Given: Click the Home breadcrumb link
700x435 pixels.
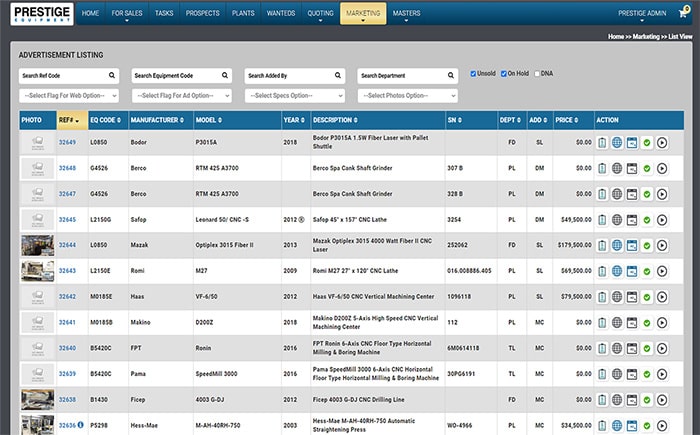Looking at the screenshot, I should tap(616, 37).
